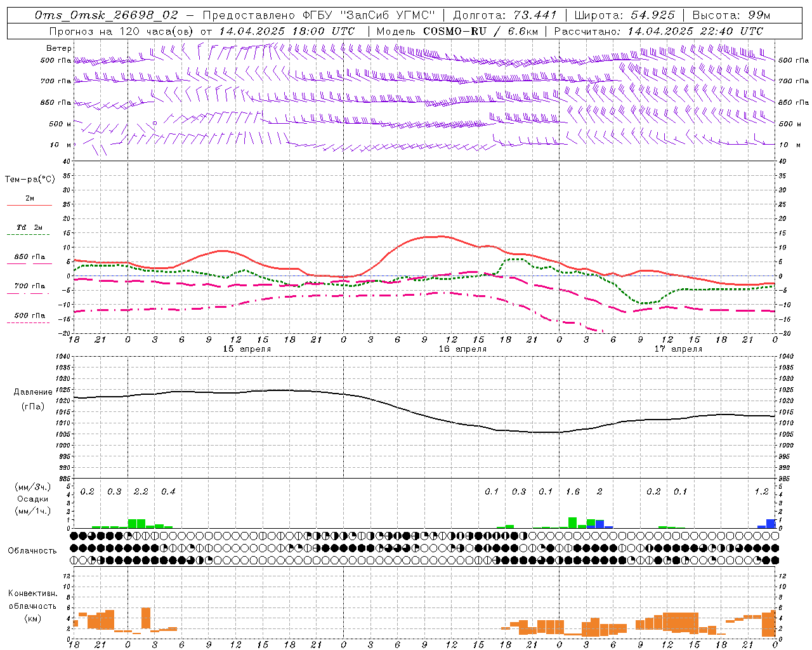812x650 pixels.
Task: Click the 17 апреля date label
Action: click(678, 349)
